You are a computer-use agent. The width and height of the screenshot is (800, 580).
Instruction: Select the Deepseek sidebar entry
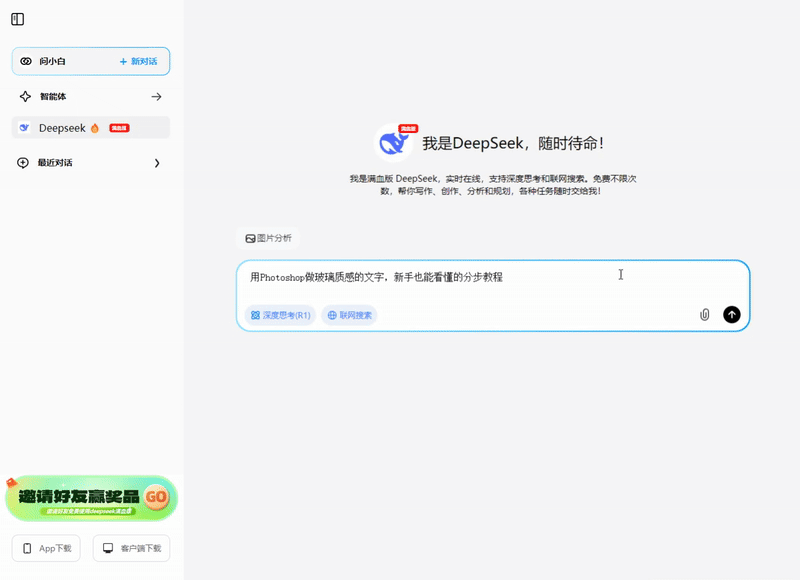point(91,128)
